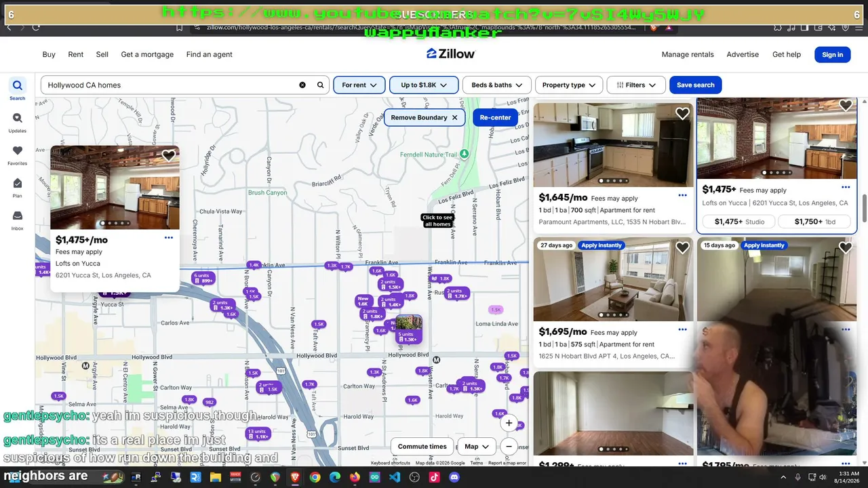868x488 pixels.
Task: Open File Explorer from the taskbar
Action: (x=216, y=477)
